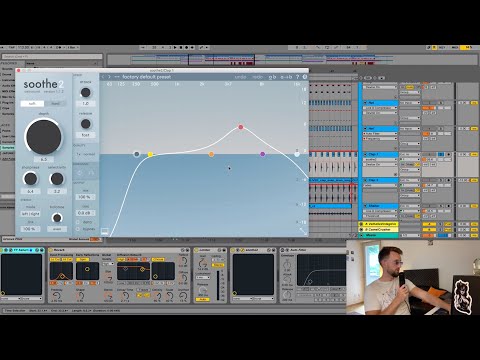Image resolution: width=480 pixels, height=360 pixels.
Task: Click the selectivity knob
Action: tap(57, 179)
